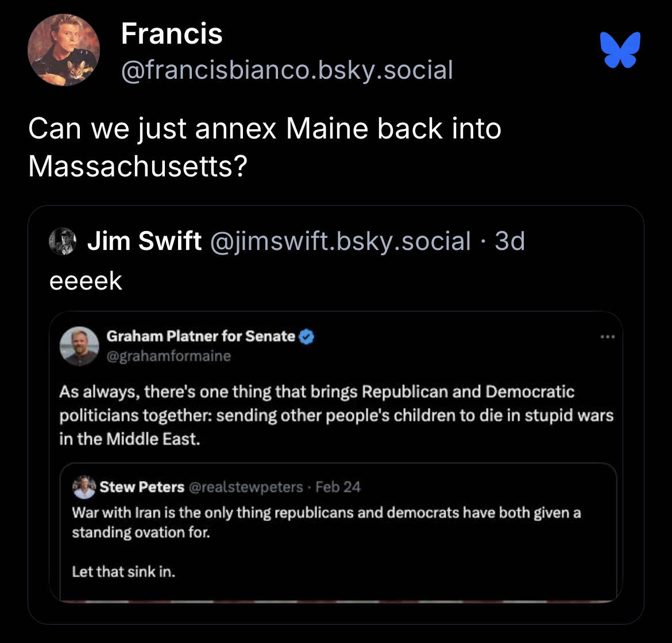Click the @realstewpeters handle
The height and width of the screenshot is (643, 672).
pyautogui.click(x=245, y=487)
